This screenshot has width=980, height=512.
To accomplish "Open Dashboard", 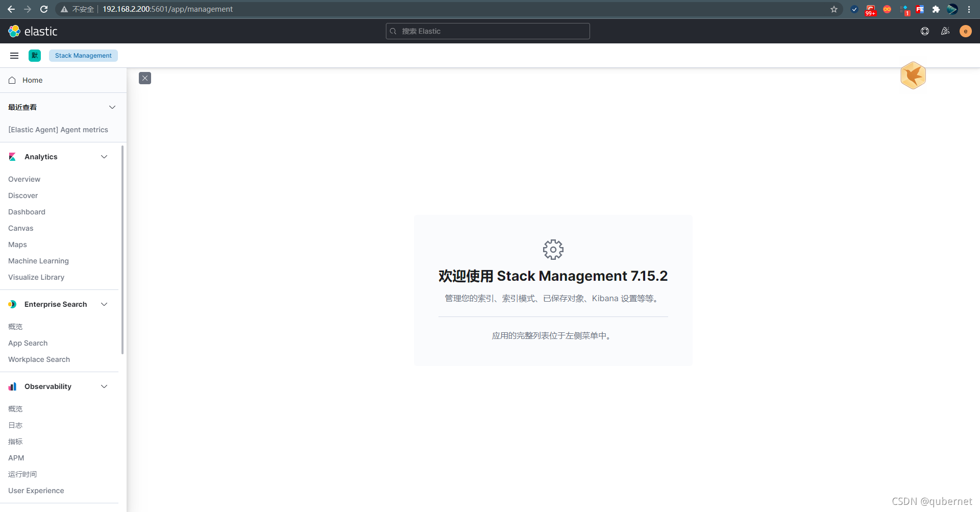I will [x=27, y=212].
